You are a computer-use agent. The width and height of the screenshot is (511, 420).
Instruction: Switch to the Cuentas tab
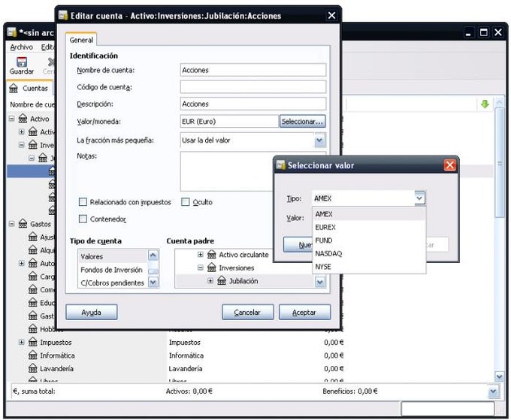click(x=29, y=89)
